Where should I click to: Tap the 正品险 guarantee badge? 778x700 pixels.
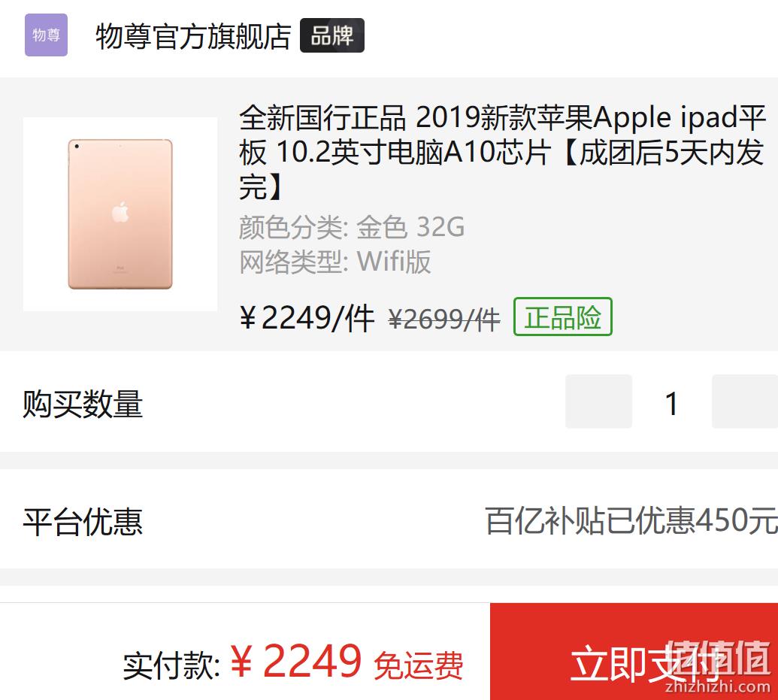point(563,317)
